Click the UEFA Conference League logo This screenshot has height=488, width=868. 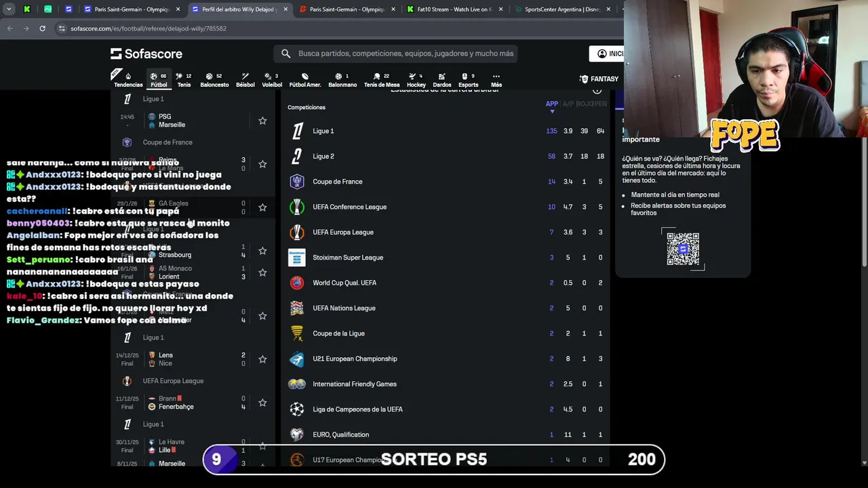point(297,207)
